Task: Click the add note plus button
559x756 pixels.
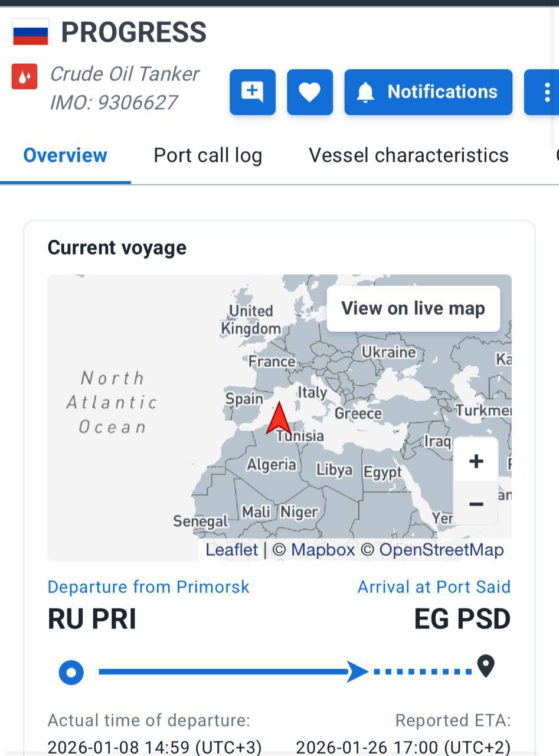Action: pos(253,92)
